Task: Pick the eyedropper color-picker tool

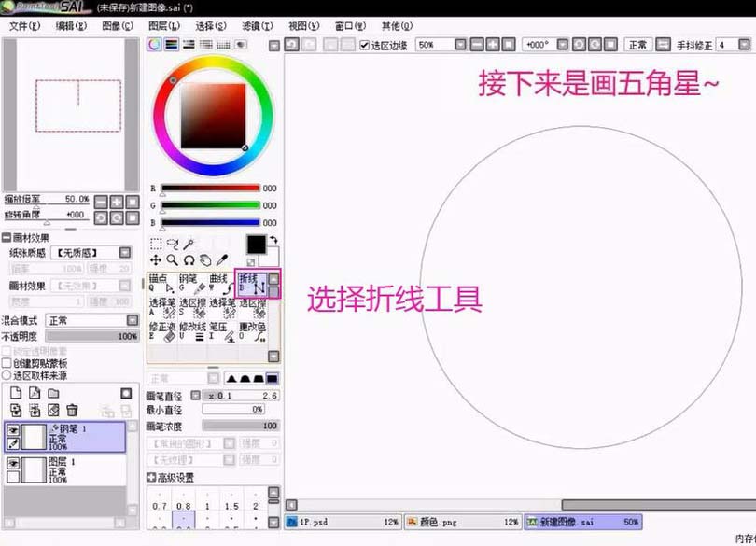Action: (221, 259)
